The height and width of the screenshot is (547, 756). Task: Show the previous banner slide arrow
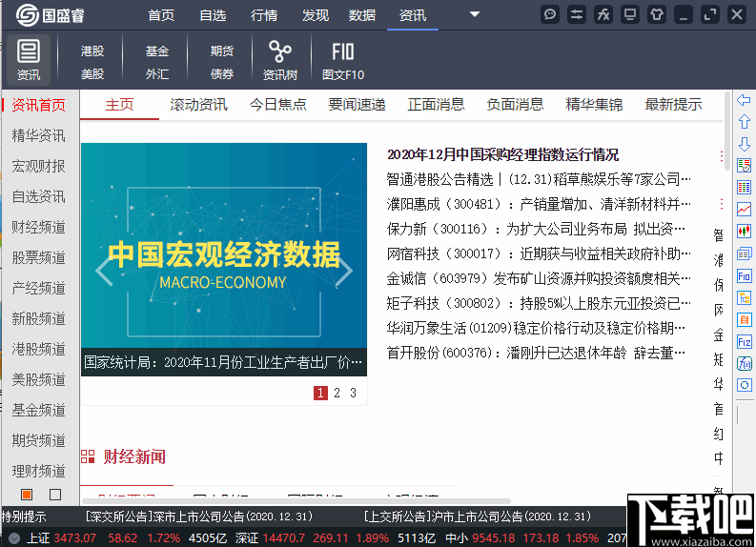pos(104,271)
